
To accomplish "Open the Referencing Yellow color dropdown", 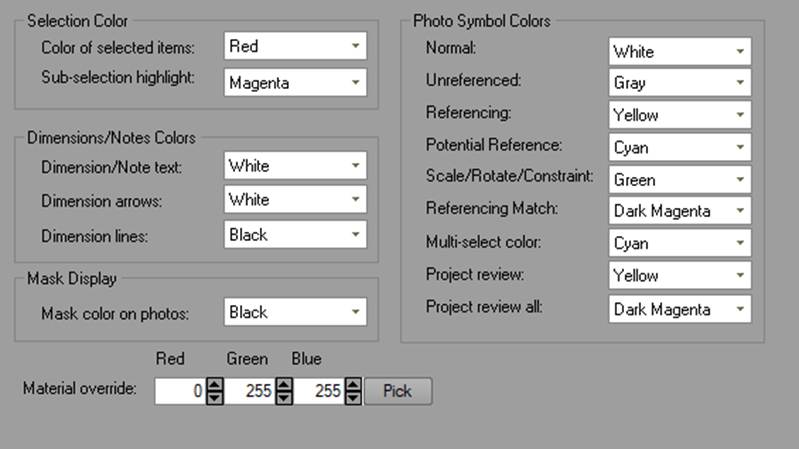I will (x=680, y=115).
